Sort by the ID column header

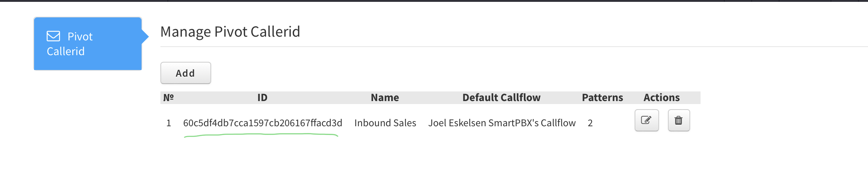pos(262,98)
